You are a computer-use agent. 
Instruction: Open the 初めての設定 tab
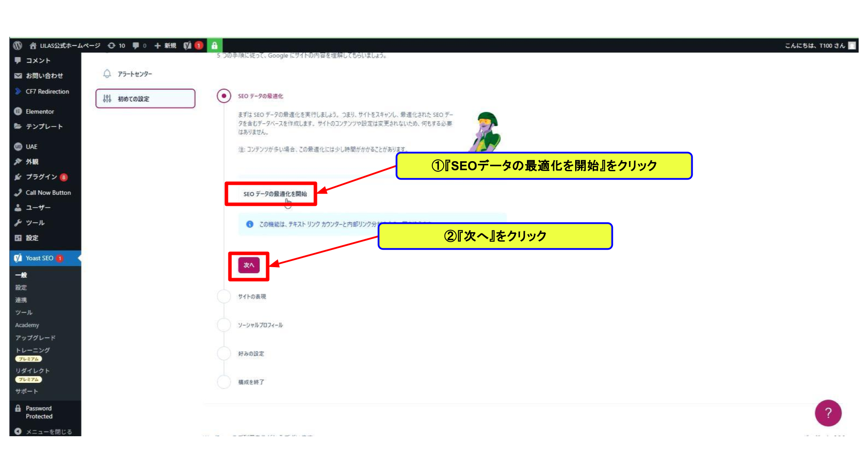[x=145, y=99]
